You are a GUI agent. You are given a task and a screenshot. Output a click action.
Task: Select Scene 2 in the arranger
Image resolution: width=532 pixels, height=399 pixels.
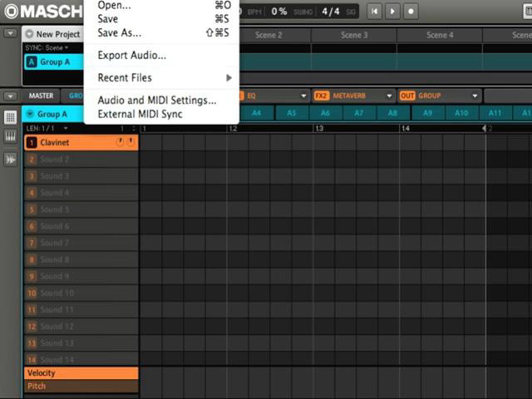(269, 35)
